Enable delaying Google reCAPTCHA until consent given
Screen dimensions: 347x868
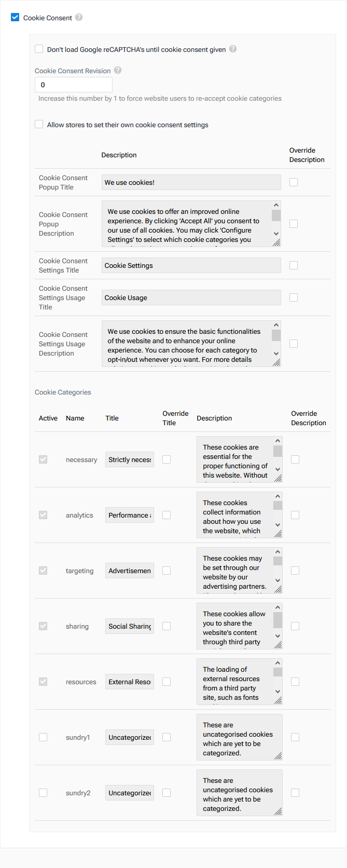pyautogui.click(x=39, y=49)
